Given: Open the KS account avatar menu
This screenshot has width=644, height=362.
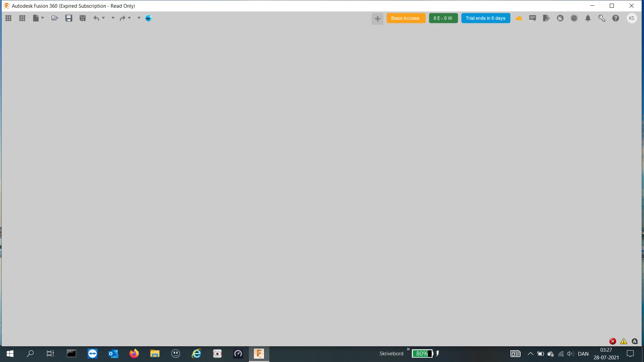Looking at the screenshot, I should pyautogui.click(x=632, y=18).
